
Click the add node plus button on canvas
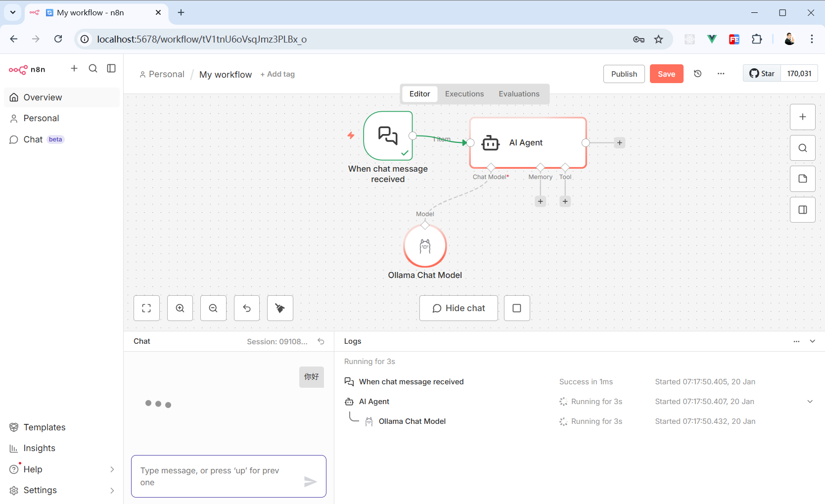(802, 117)
